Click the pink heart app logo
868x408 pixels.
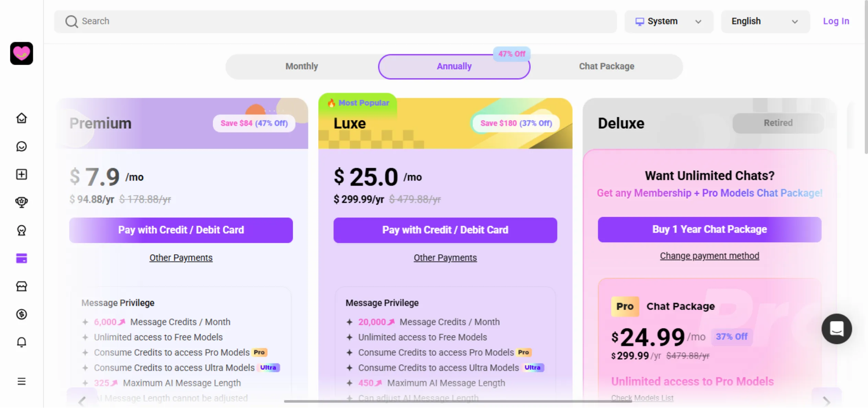coord(21,53)
